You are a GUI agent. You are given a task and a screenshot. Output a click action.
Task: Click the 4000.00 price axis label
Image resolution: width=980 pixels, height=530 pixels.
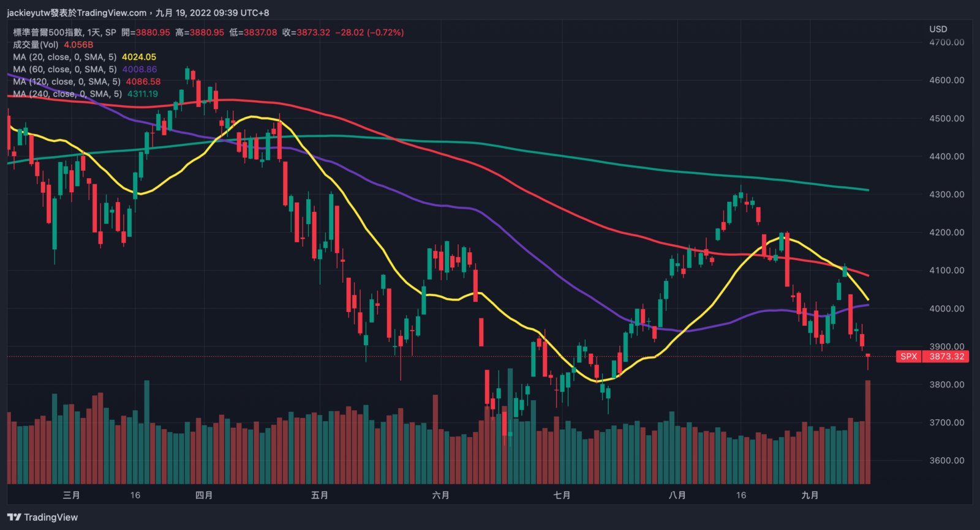pyautogui.click(x=946, y=308)
